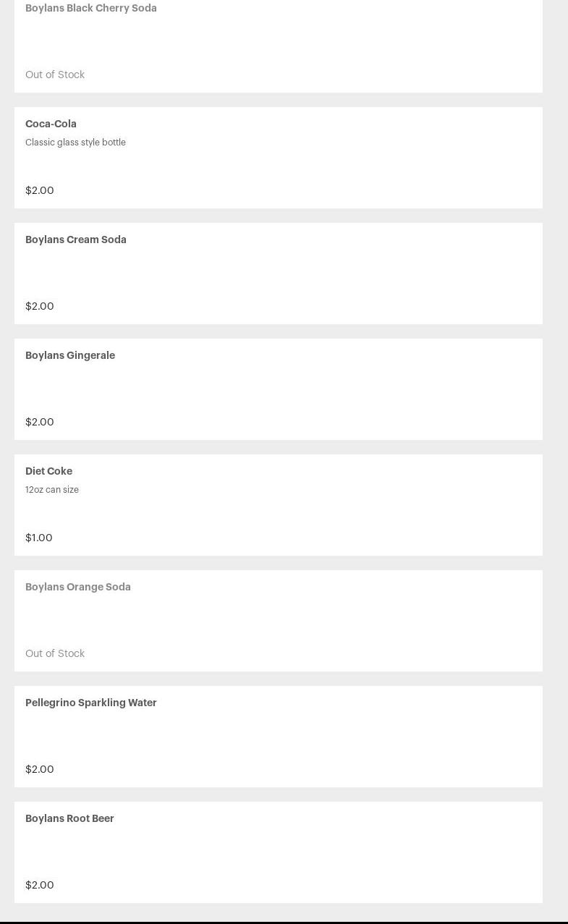Open the Diet Coke item
This screenshot has width=568, height=924.
coord(48,471)
